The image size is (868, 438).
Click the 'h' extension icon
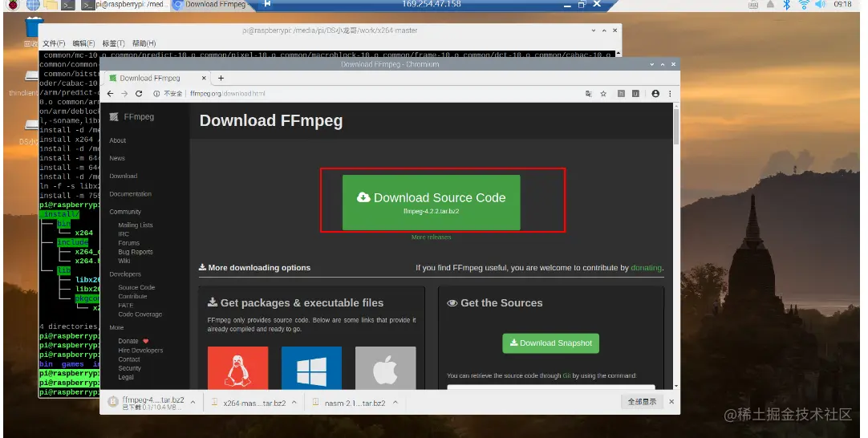point(621,94)
